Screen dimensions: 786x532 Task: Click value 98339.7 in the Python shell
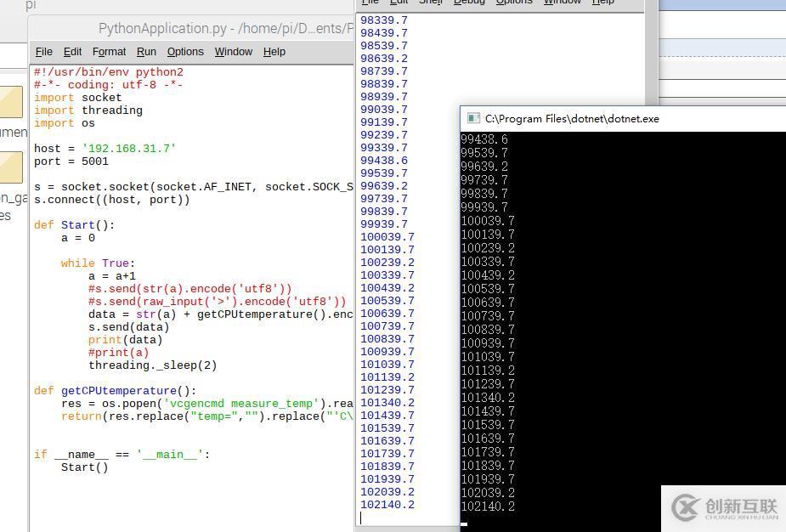384,20
